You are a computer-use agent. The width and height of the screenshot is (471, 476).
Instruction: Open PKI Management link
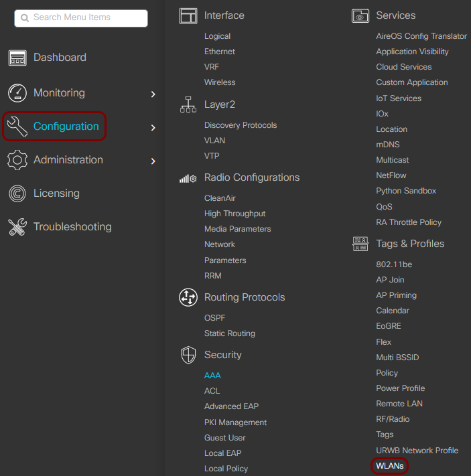236,422
